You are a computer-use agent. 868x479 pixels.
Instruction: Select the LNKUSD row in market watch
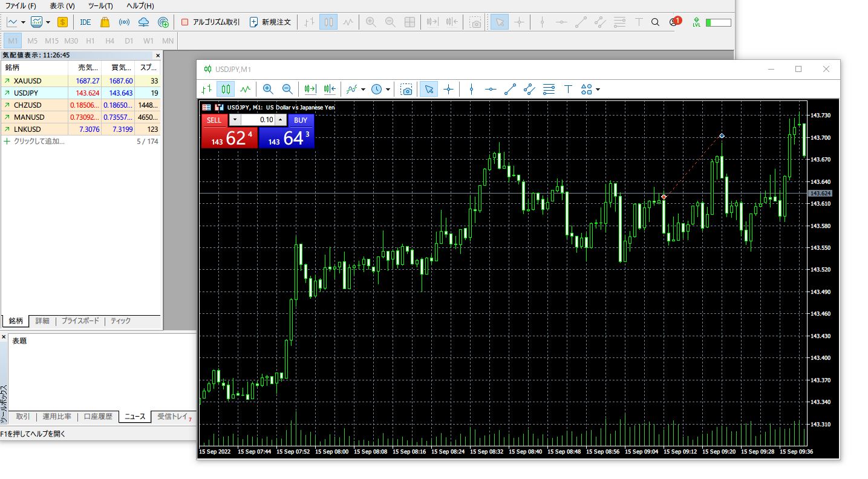coord(81,129)
